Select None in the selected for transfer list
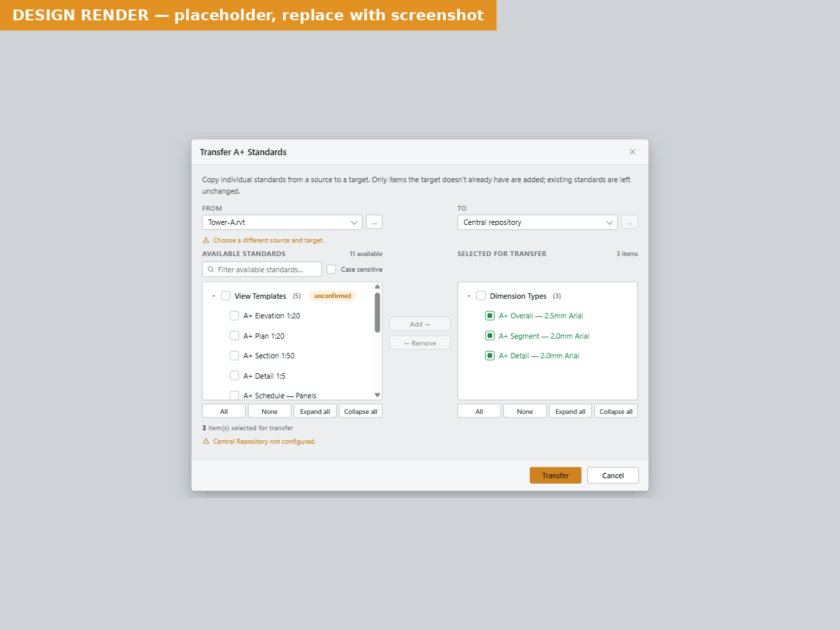840x630 pixels. click(525, 411)
